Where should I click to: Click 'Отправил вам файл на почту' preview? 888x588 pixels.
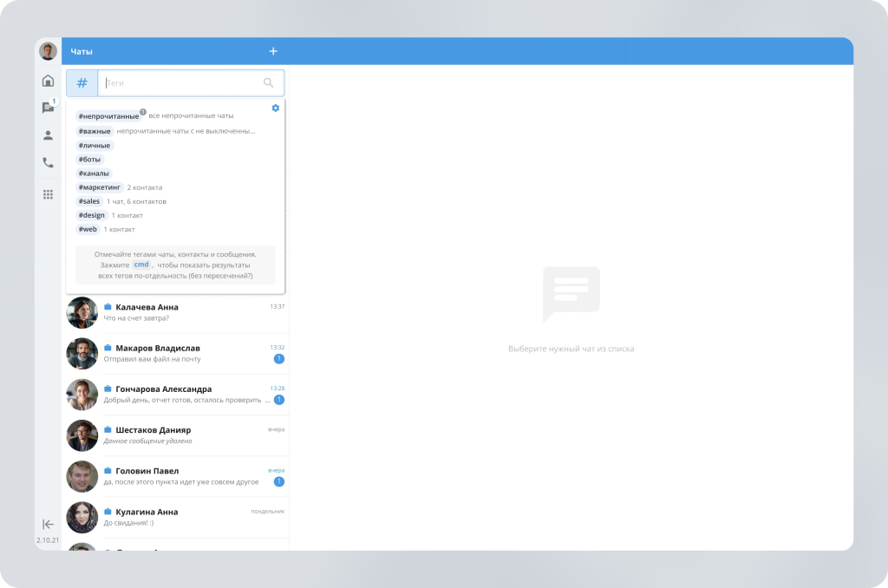[152, 359]
